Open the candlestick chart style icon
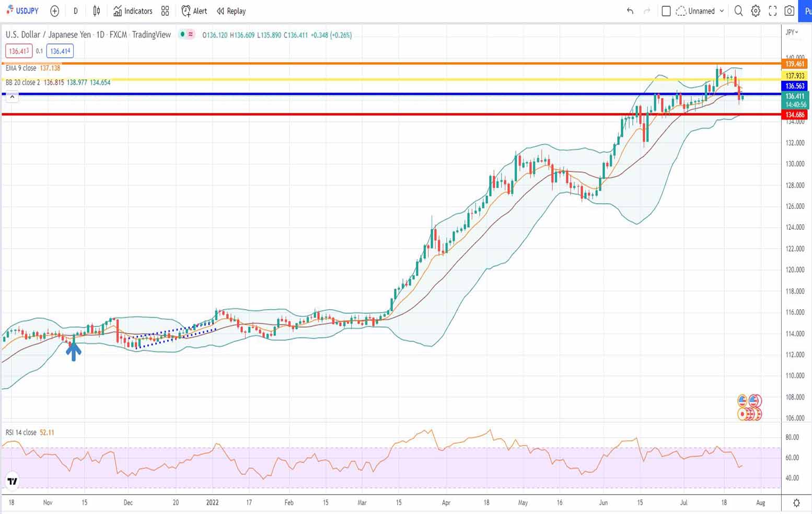 pyautogui.click(x=97, y=11)
